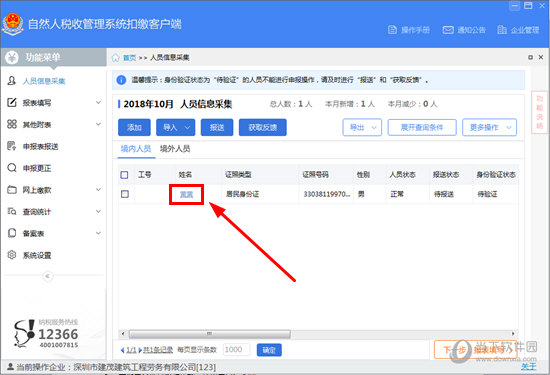The image size is (550, 375).
Task: Click the 申报表报送 document icon
Action: pos(12,146)
